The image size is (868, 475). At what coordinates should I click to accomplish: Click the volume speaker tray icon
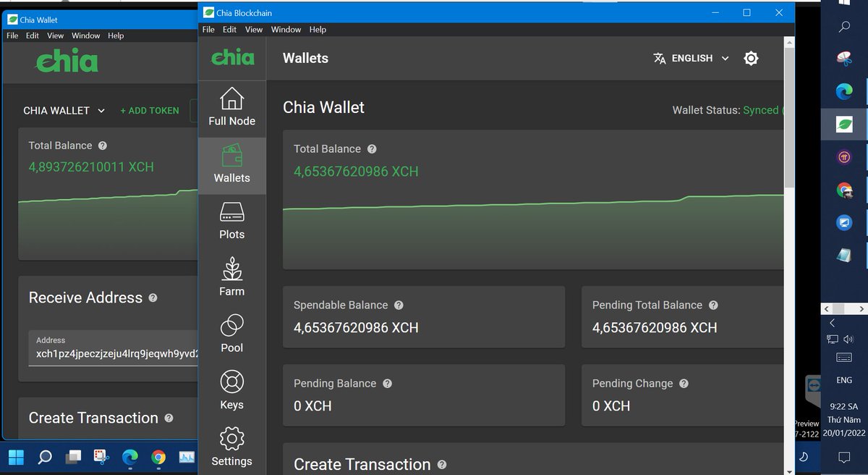tap(849, 339)
